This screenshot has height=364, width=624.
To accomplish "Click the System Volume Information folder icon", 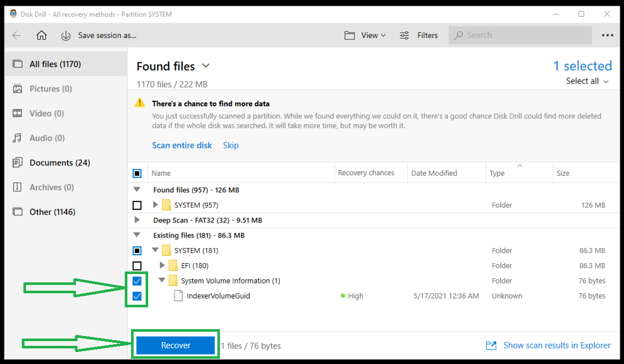I will coord(173,281).
